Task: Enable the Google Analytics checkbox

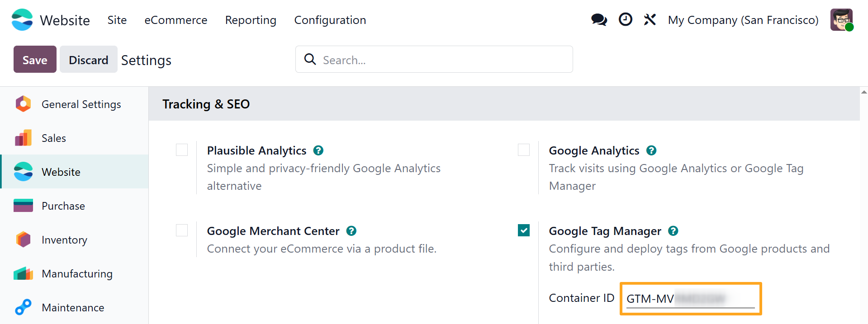Action: point(524,150)
